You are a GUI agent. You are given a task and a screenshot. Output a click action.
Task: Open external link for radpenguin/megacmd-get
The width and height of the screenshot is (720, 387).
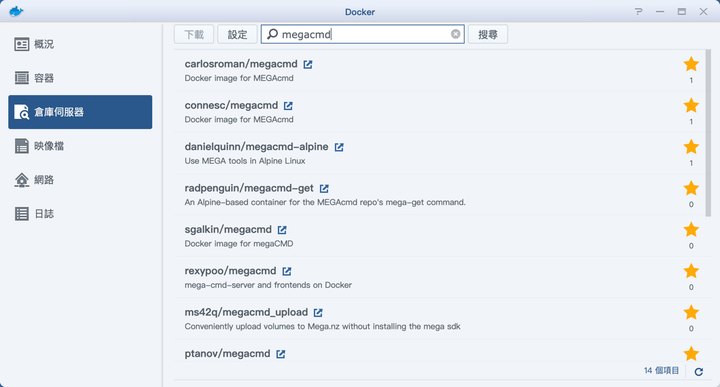pyautogui.click(x=324, y=188)
